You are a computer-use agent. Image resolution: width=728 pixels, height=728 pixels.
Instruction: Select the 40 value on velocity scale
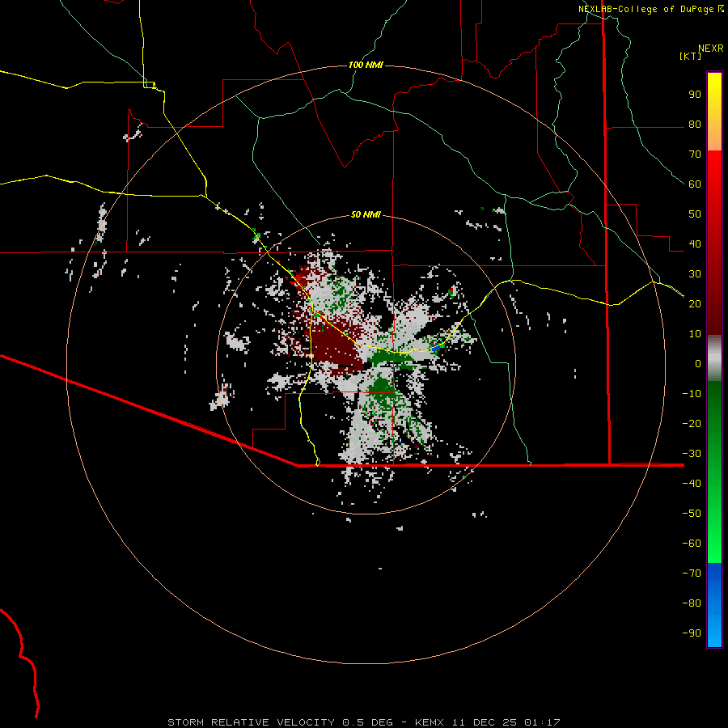695,243
